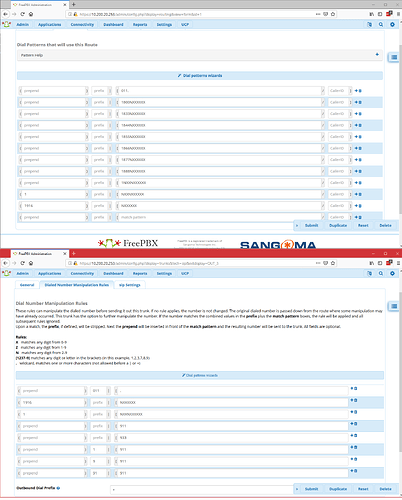Add a row after the 1800 pattern
The width and height of the screenshot is (402, 500).
[x=356, y=102]
